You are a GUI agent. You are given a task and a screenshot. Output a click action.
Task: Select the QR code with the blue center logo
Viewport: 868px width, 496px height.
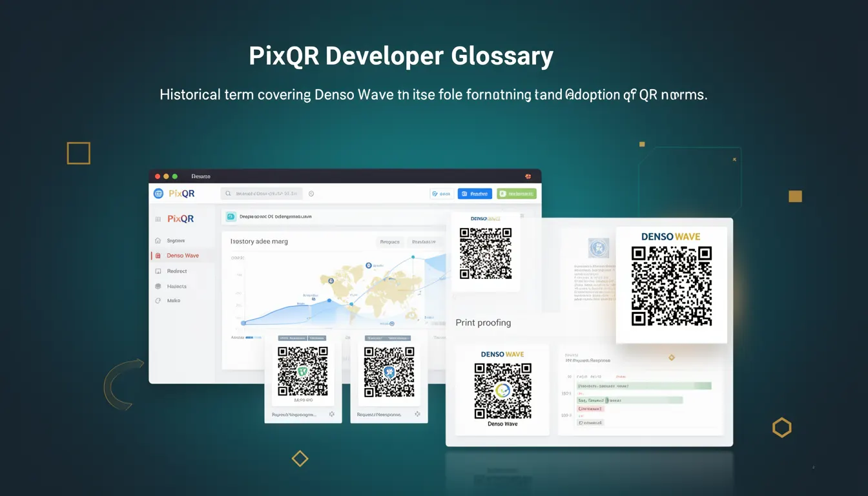389,371
